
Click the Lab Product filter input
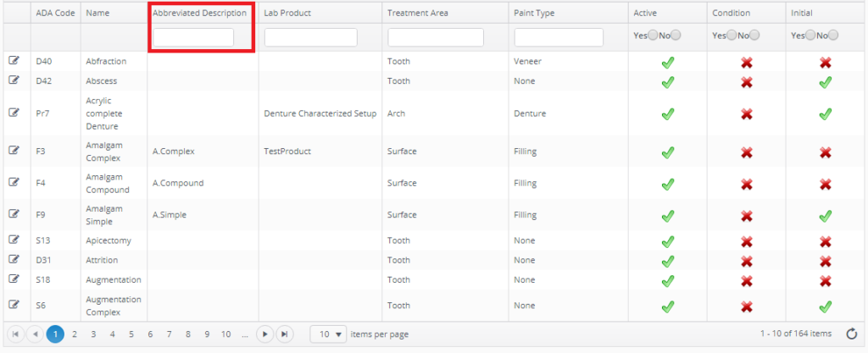(x=310, y=37)
